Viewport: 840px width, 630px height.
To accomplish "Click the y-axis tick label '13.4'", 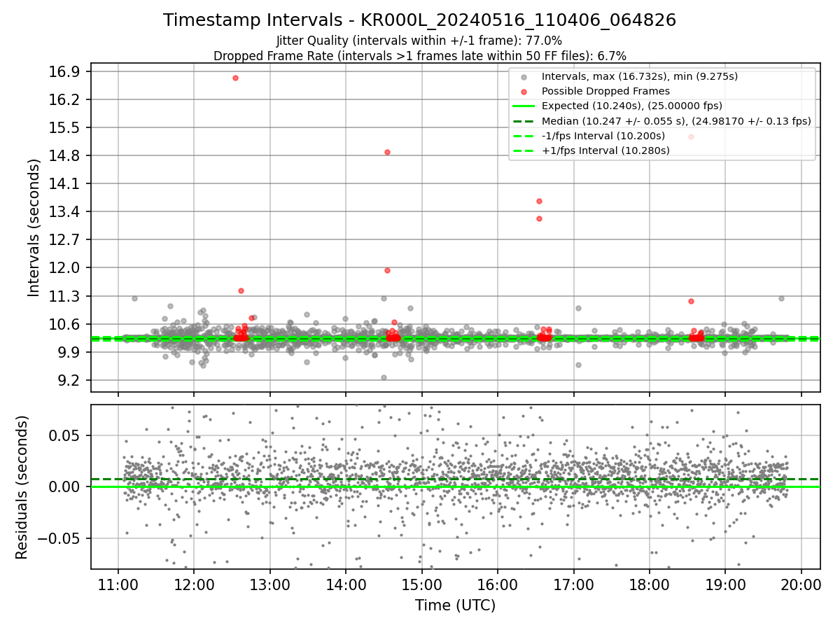I will [66, 211].
